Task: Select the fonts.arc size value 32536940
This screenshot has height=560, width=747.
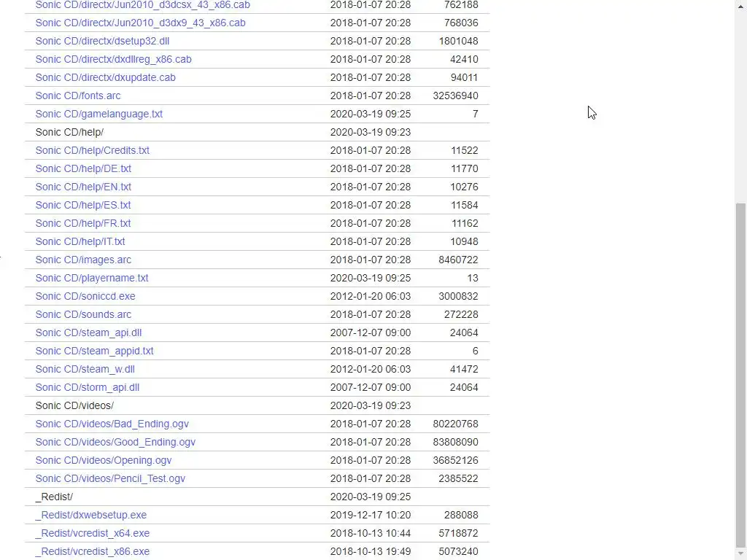Action: [455, 96]
